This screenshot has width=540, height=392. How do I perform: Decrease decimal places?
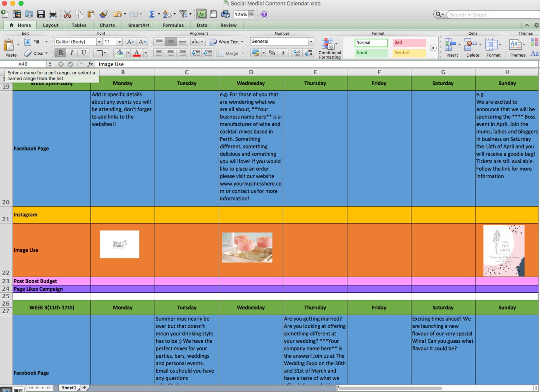(308, 53)
